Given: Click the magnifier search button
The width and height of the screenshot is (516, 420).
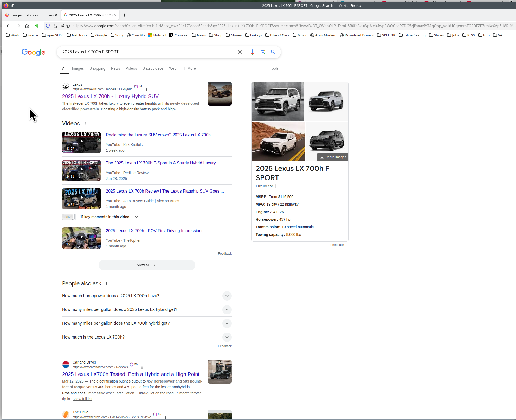Looking at the screenshot, I should [x=273, y=52].
